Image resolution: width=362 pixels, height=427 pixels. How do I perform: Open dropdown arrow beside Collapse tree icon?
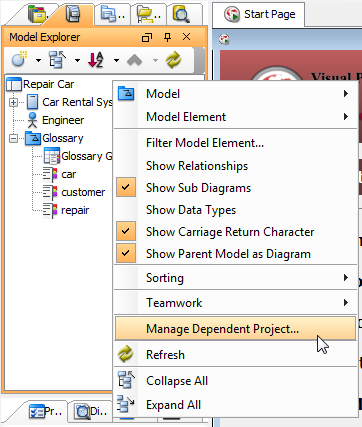[x=77, y=60]
